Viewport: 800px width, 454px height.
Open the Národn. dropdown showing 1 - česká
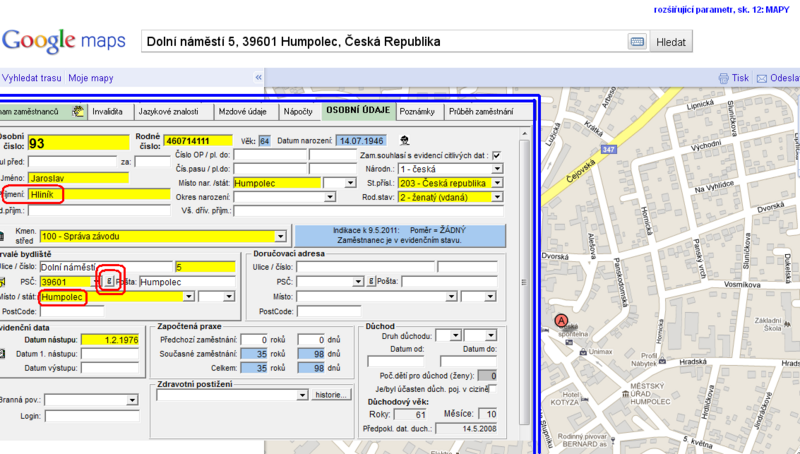(x=497, y=169)
